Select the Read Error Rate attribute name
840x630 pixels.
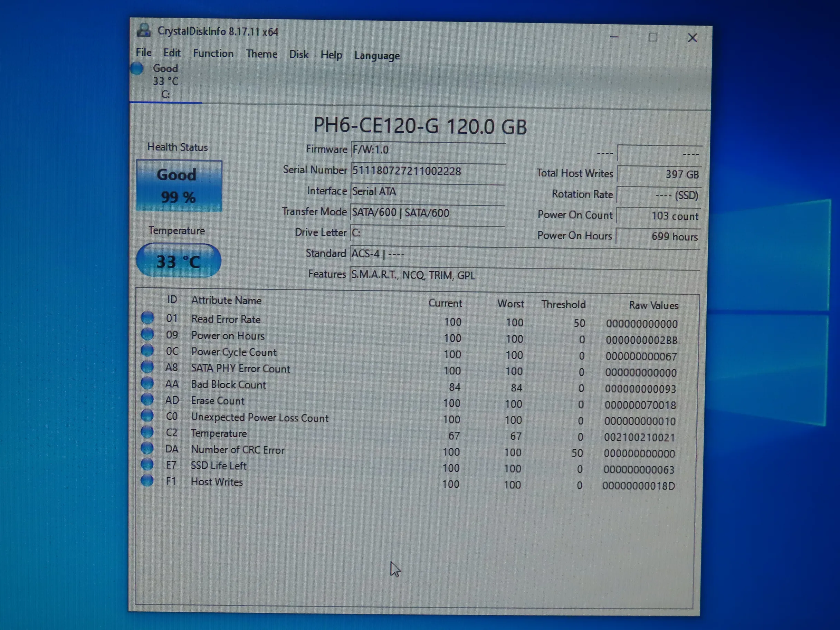[x=226, y=319]
